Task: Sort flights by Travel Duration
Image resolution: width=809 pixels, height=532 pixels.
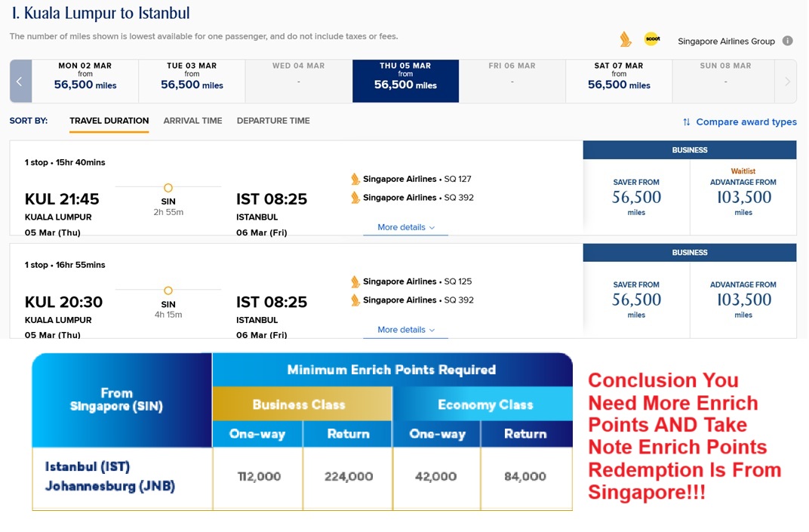Action: click(109, 121)
